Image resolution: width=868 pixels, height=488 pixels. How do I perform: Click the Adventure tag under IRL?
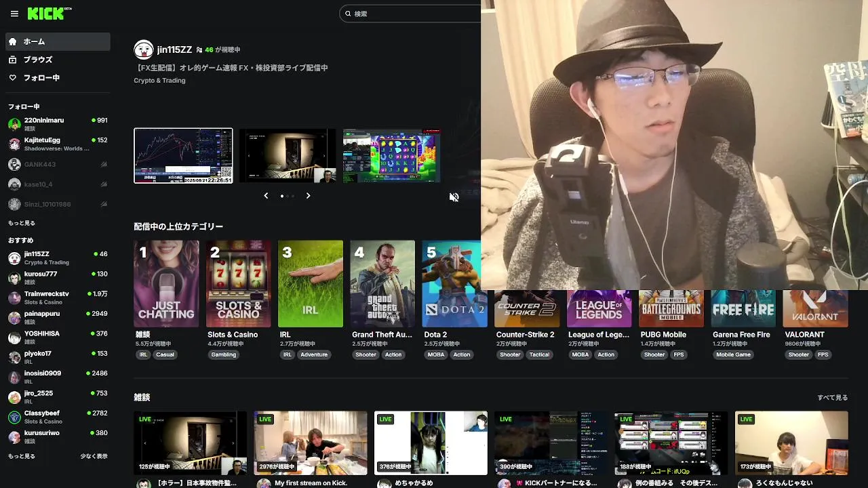(314, 354)
